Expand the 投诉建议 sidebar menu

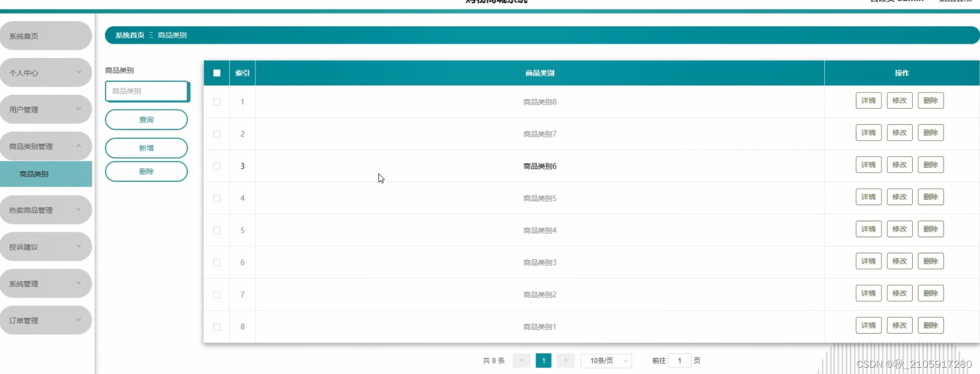tap(46, 247)
